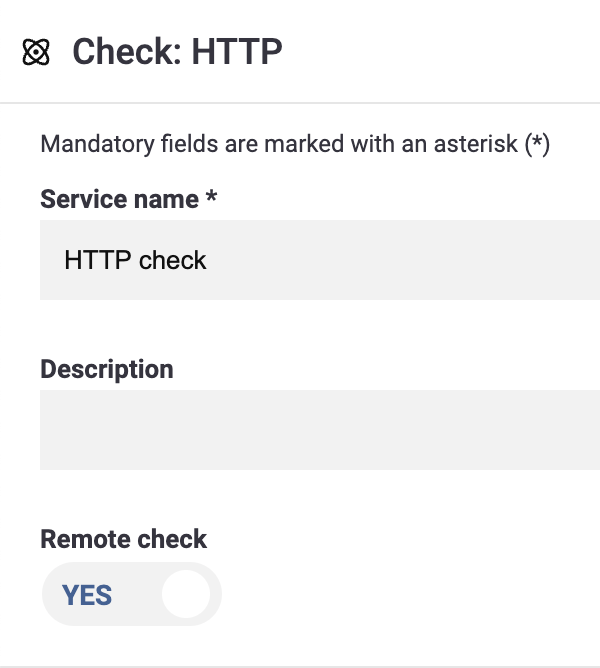The image size is (600, 668).
Task: Click the white knob of the YES toggle
Action: pyautogui.click(x=186, y=594)
